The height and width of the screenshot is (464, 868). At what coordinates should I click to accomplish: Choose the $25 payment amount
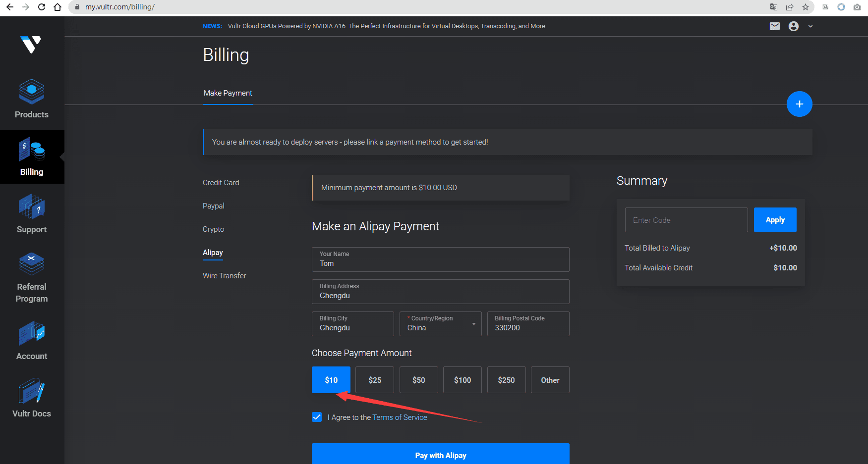click(x=375, y=380)
